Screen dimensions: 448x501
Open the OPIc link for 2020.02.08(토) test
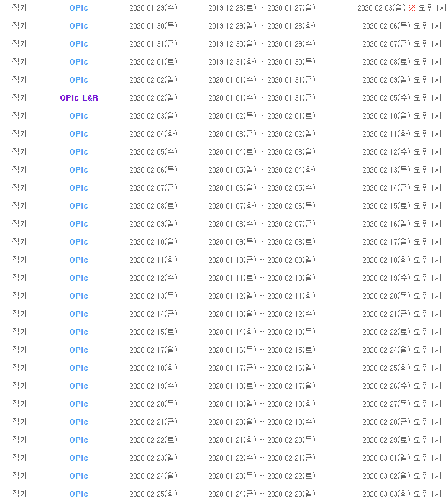click(x=79, y=205)
